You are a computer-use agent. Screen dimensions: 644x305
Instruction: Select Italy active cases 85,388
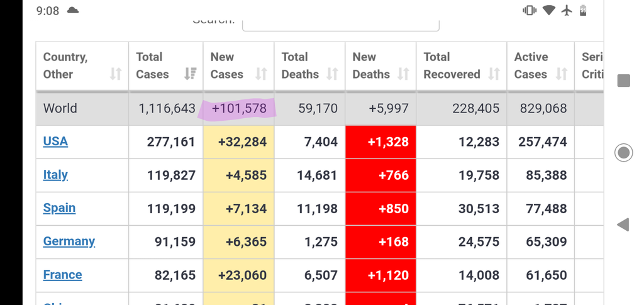(547, 175)
